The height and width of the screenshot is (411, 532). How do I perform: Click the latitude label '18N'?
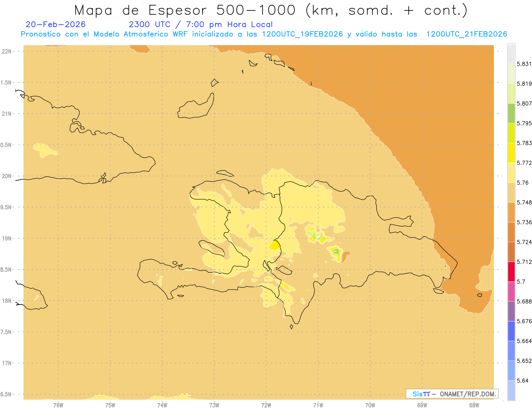point(7,301)
